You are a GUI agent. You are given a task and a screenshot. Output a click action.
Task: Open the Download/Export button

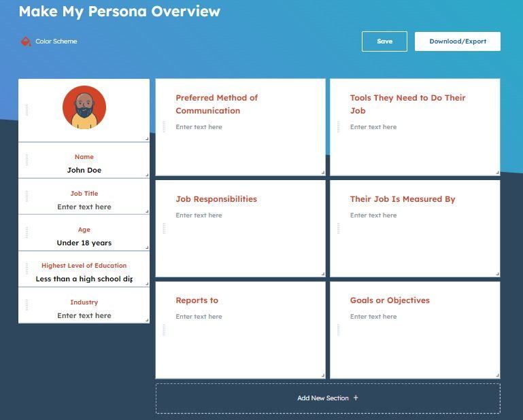457,41
